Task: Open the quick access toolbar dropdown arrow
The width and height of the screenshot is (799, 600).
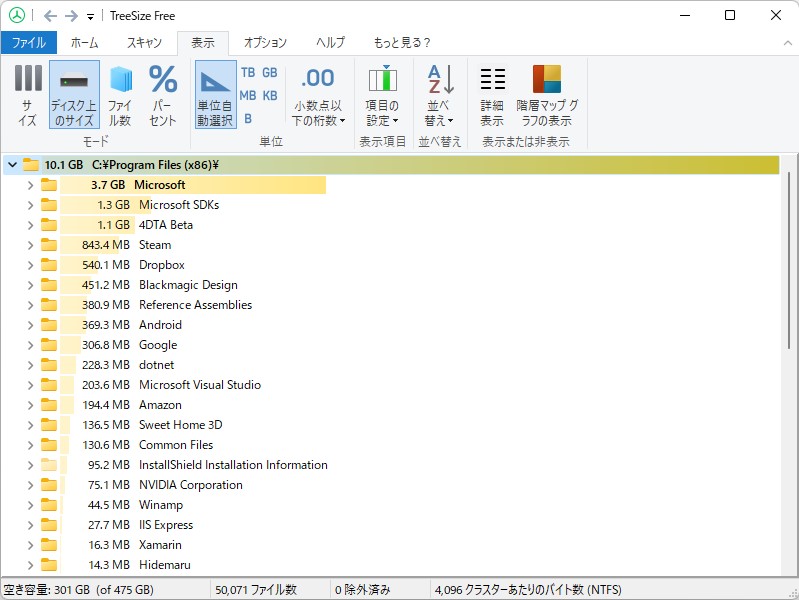Action: (x=90, y=17)
